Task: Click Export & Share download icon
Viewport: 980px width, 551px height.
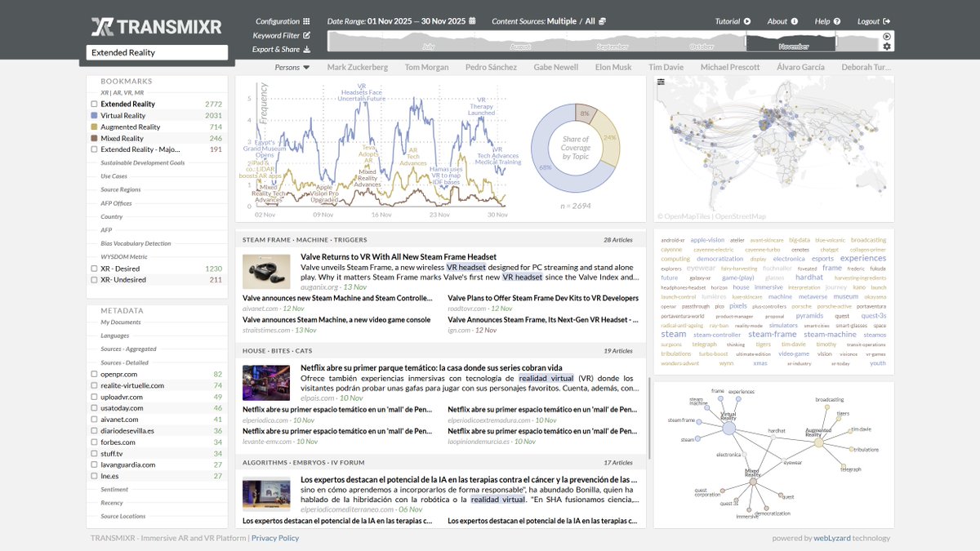Action: (x=306, y=49)
